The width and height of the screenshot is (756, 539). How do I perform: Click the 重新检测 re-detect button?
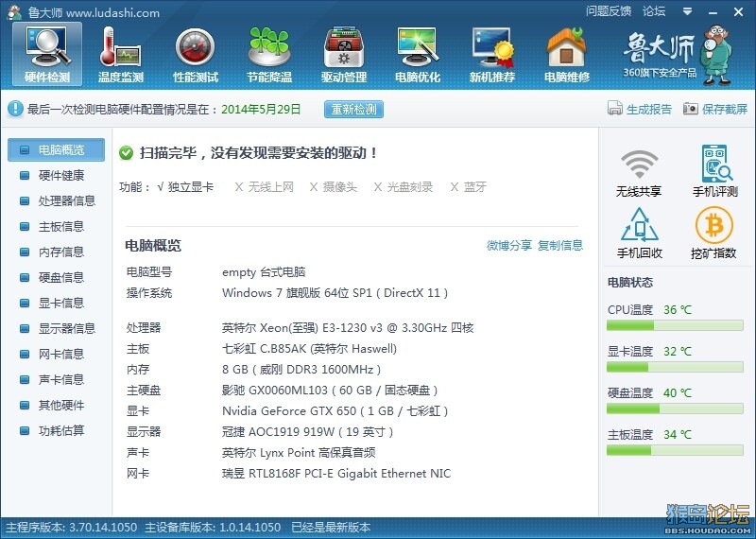click(353, 109)
